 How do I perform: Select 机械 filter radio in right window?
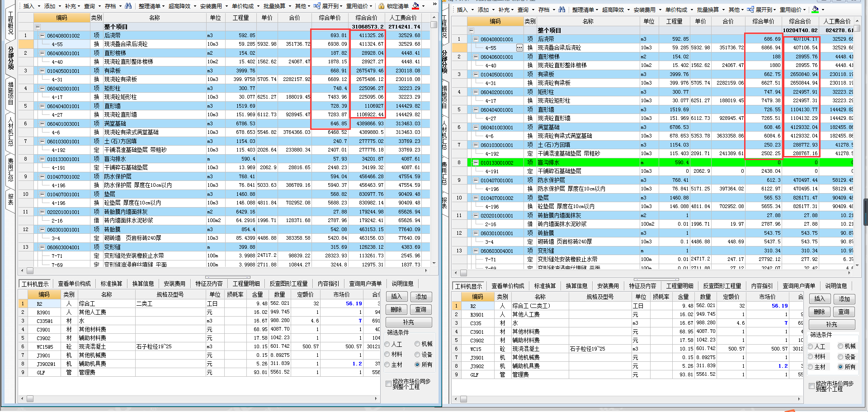[840, 346]
